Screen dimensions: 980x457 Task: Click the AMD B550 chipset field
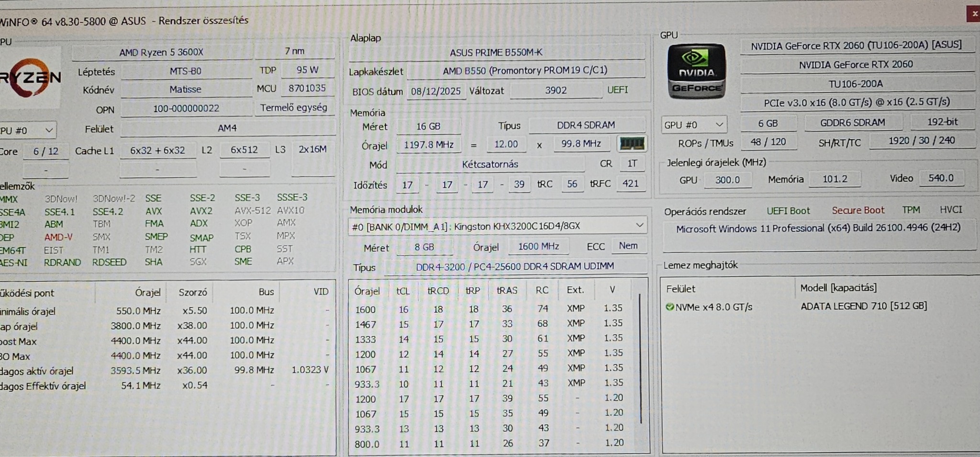pyautogui.click(x=525, y=70)
